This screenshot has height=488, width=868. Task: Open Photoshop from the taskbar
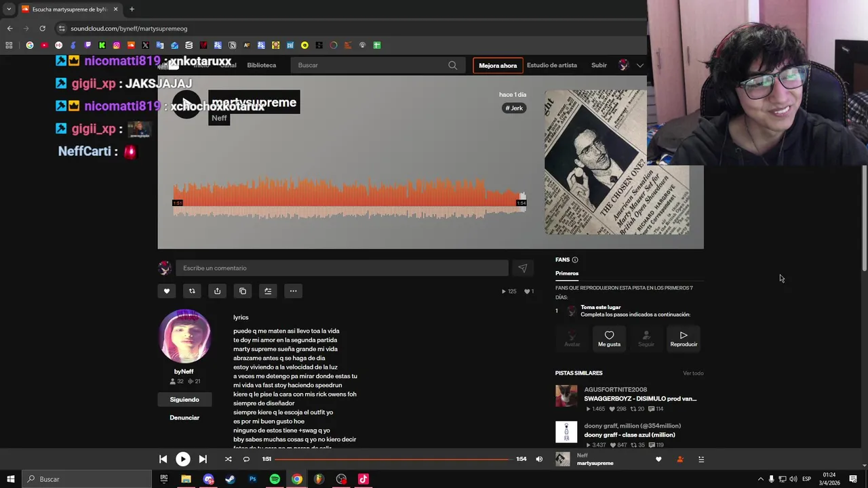252,479
